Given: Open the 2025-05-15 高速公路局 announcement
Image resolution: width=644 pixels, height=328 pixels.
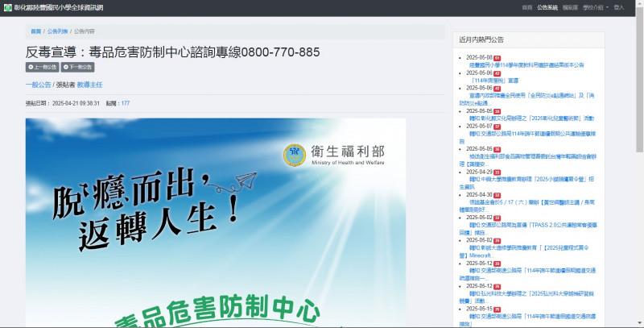Looking at the screenshot, I should (528, 320).
